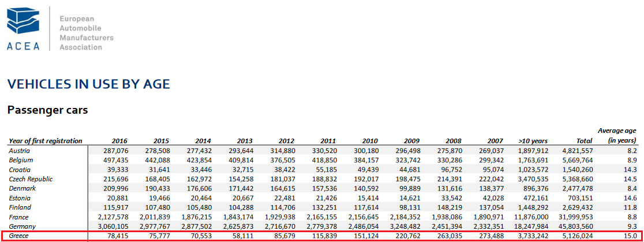The width and height of the screenshot is (644, 242).
Task: Select the Denmark row label
Action: pyautogui.click(x=22, y=188)
